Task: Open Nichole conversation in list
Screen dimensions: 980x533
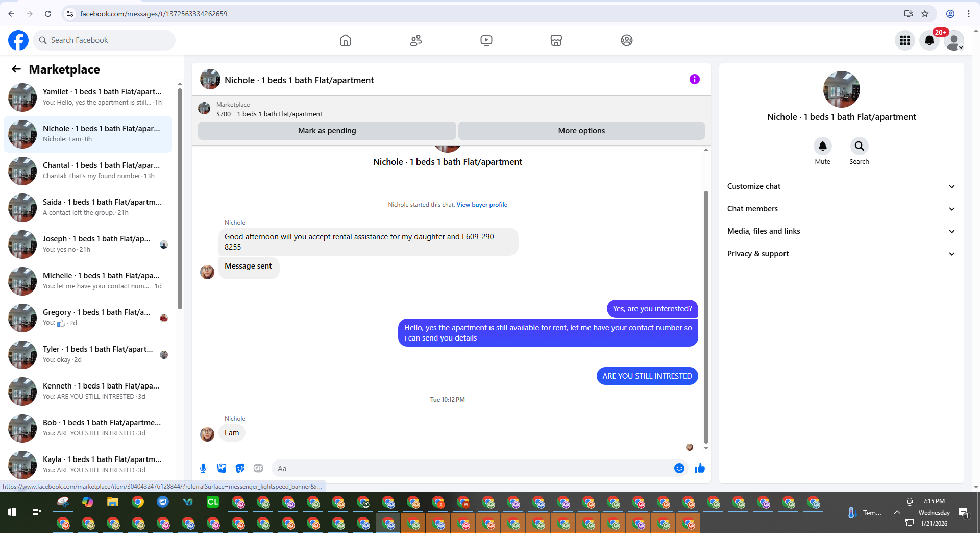Action: pyautogui.click(x=88, y=134)
